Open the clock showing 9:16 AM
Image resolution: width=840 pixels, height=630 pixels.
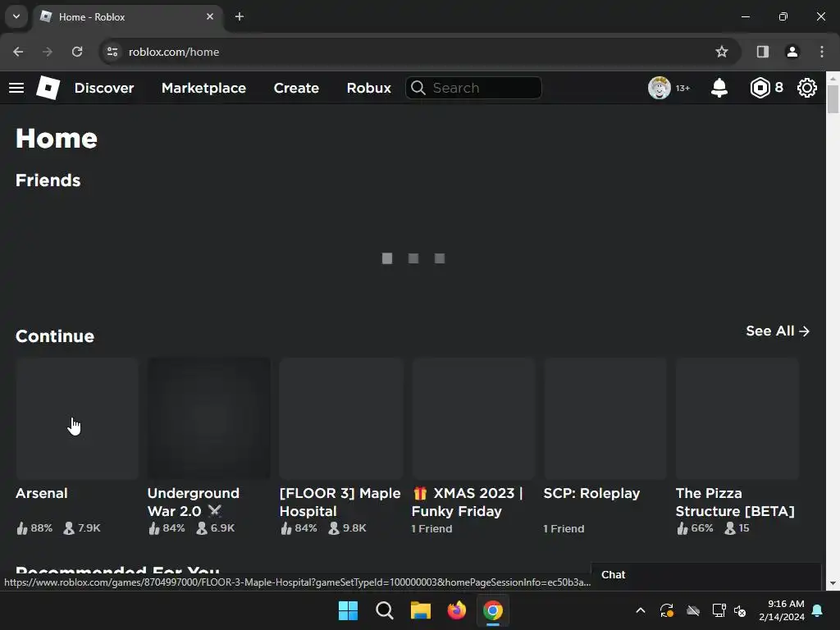click(x=782, y=610)
